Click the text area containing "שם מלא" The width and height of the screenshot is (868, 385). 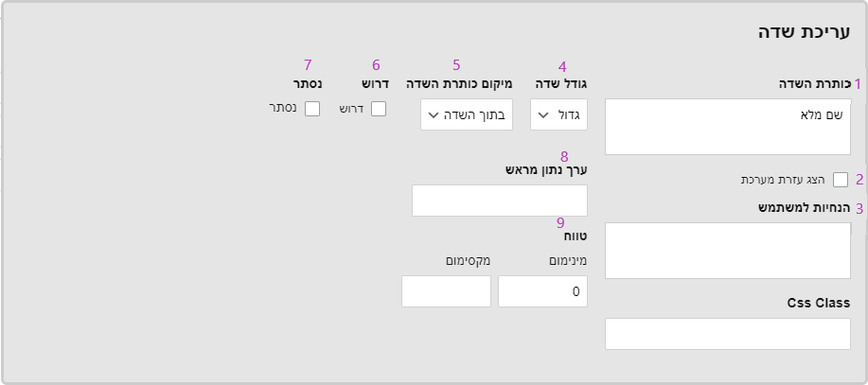click(727, 127)
